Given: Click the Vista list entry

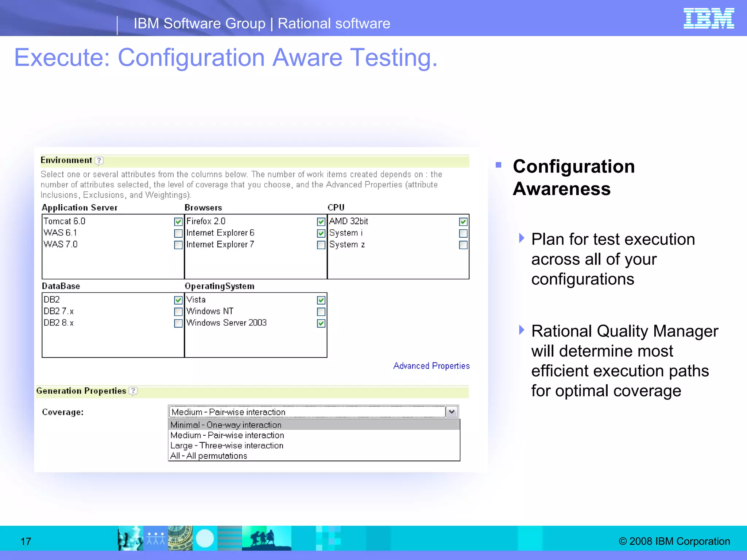Looking at the screenshot, I should tap(196, 300).
